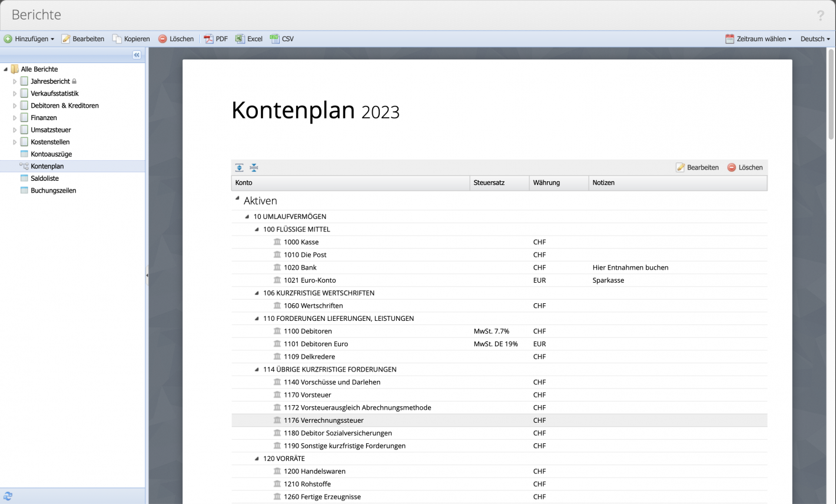This screenshot has height=504, width=836.
Task: Collapse all account groups with the collapse-all icon
Action: coord(253,167)
